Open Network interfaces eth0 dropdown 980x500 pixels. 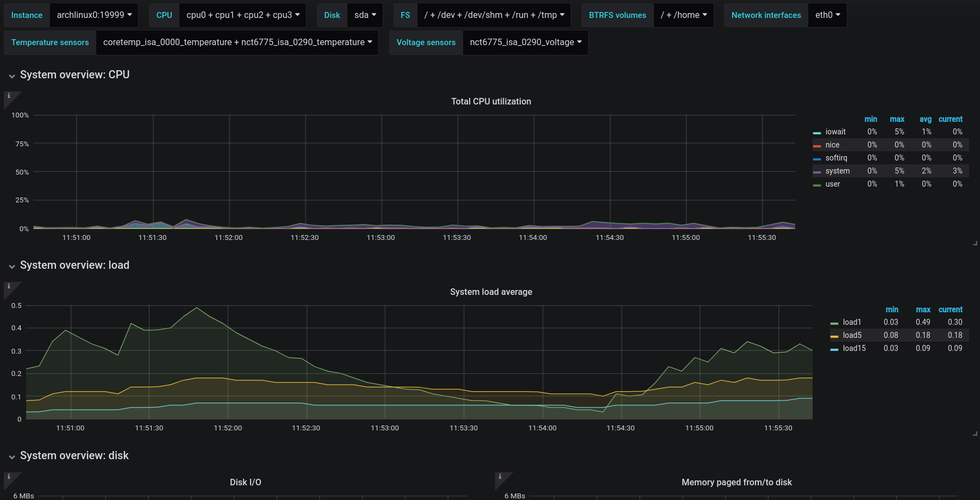(827, 15)
